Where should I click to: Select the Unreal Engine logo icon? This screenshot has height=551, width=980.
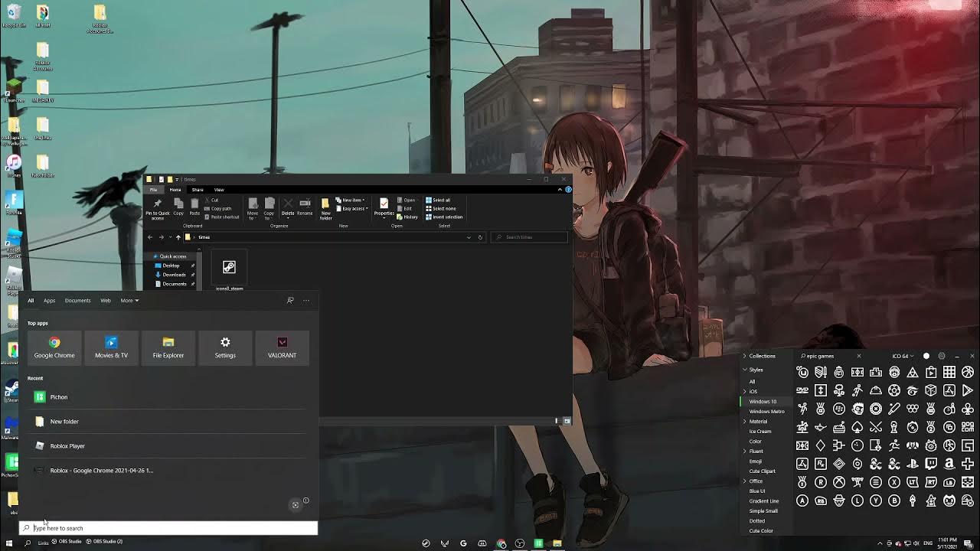(802, 372)
